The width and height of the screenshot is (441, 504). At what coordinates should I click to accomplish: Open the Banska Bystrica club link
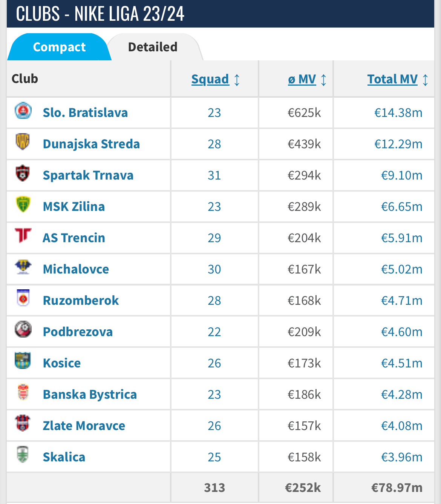pos(90,394)
